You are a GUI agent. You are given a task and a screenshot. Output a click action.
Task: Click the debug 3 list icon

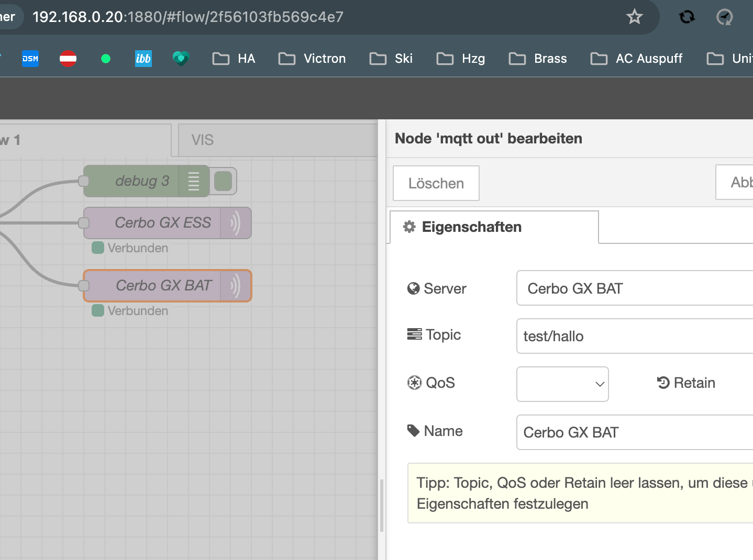coord(194,181)
